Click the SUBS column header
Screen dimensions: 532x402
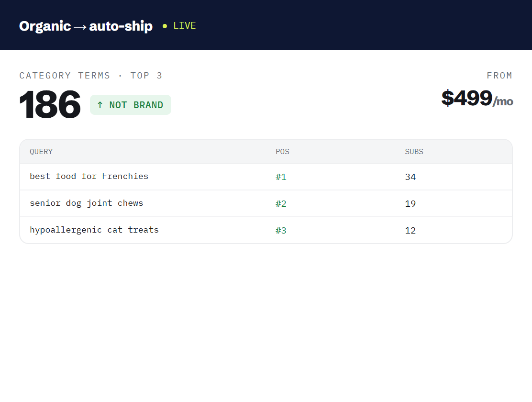pyautogui.click(x=414, y=152)
